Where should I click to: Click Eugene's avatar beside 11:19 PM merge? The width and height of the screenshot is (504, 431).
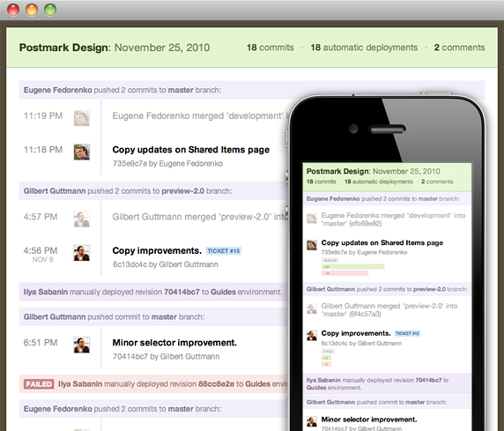pos(82,118)
